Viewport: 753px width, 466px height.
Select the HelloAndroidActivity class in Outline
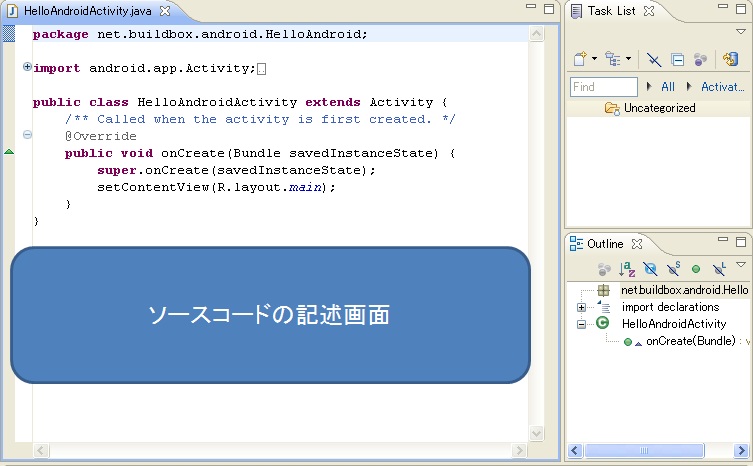coord(674,324)
